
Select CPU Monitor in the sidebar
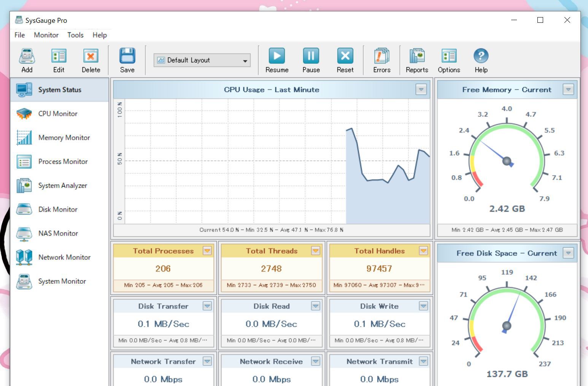click(57, 114)
